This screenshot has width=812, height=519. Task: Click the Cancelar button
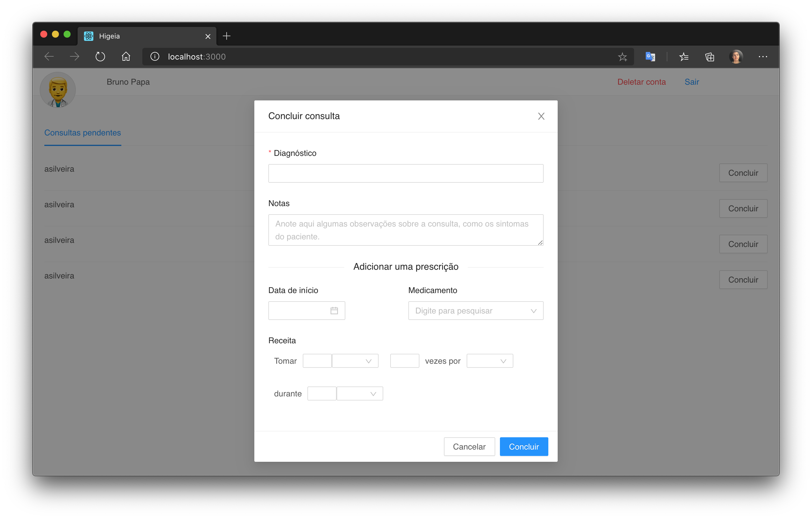469,446
